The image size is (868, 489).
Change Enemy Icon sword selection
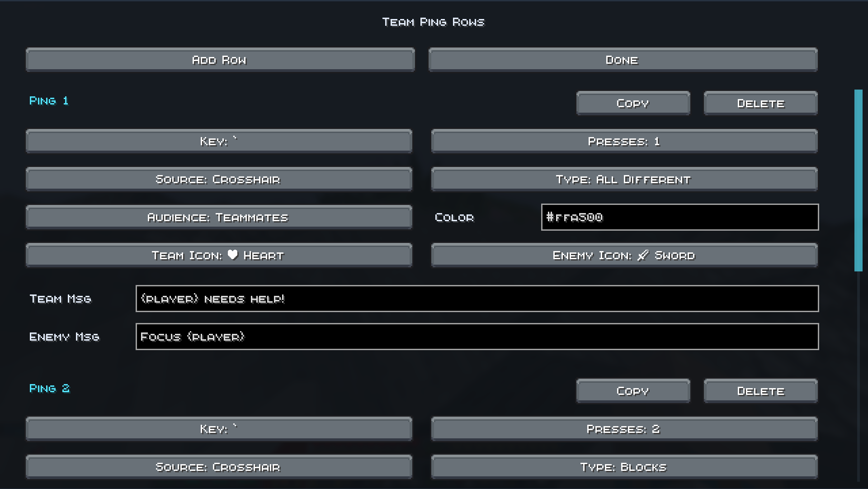coord(624,255)
